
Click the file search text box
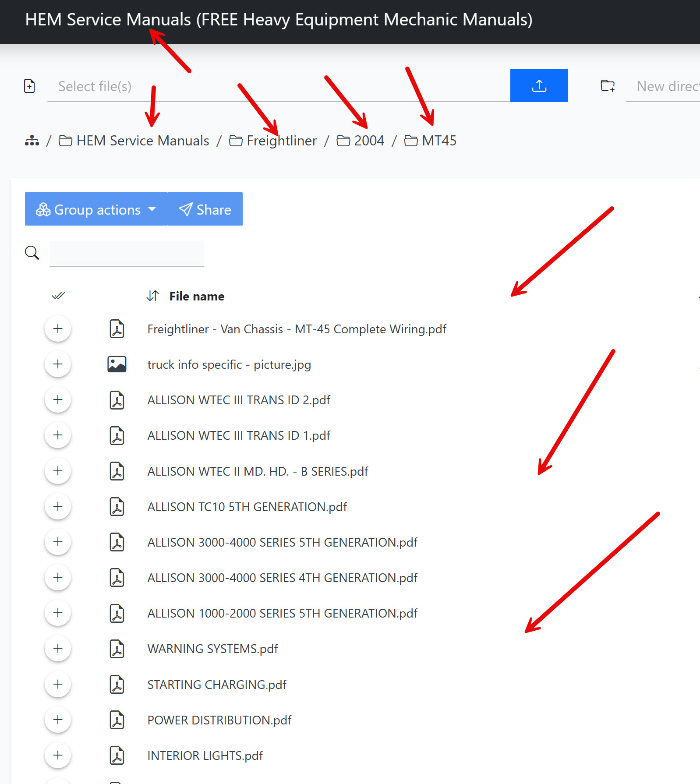tap(127, 253)
